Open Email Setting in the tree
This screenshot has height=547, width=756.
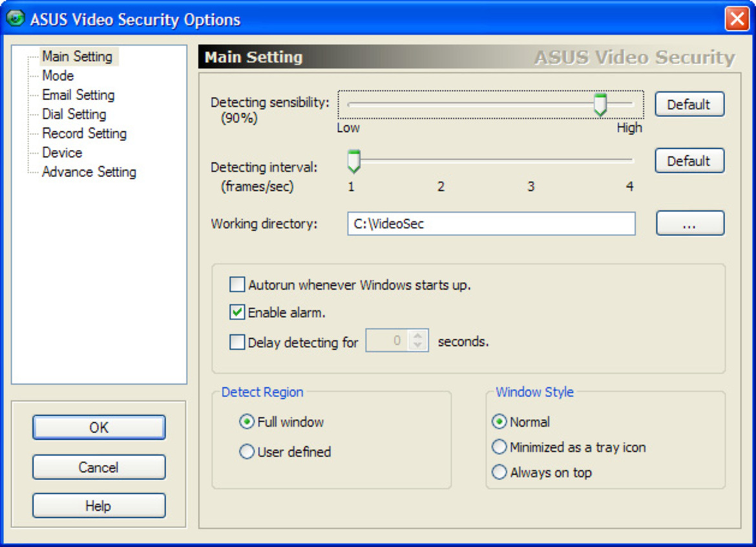pyautogui.click(x=79, y=95)
